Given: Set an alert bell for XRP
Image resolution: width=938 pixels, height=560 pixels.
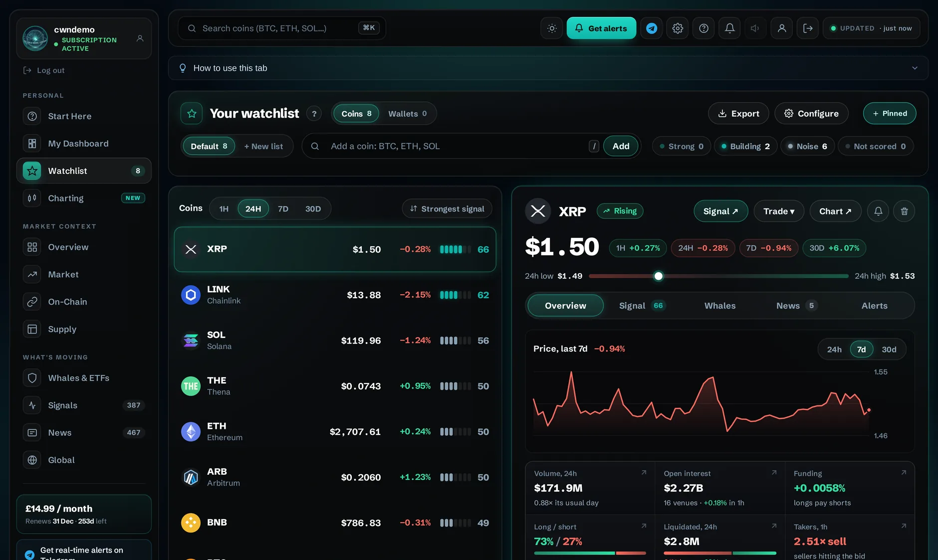Looking at the screenshot, I should [878, 211].
